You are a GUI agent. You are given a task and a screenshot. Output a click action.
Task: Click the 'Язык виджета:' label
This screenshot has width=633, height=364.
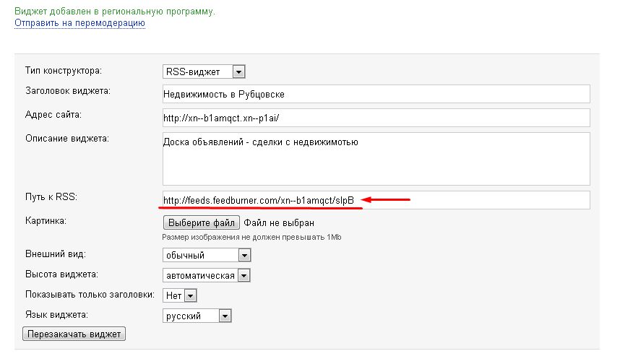pos(56,314)
